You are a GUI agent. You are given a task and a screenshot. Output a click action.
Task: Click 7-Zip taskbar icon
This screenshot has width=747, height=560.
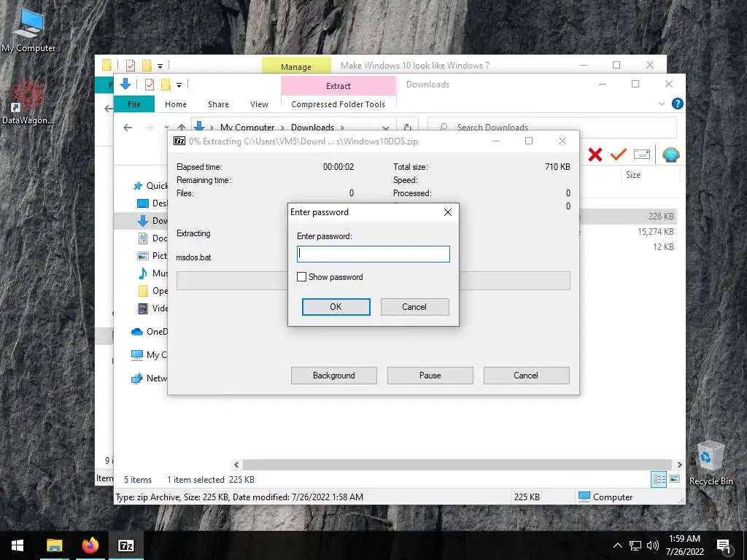[x=125, y=545]
